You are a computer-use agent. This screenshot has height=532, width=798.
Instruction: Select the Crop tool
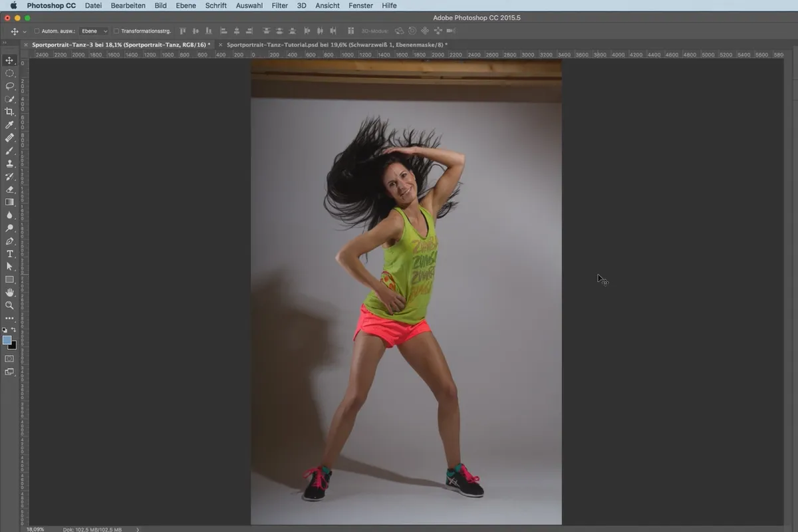[x=9, y=112]
